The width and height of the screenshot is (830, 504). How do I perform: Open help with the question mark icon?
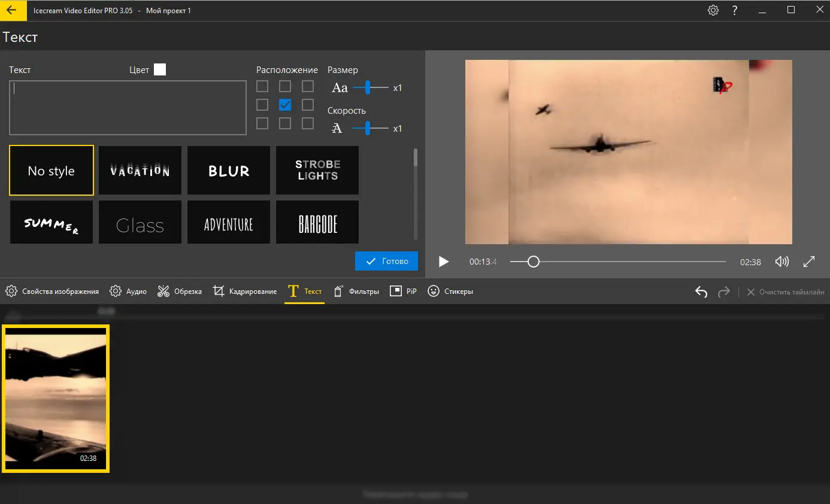point(735,10)
